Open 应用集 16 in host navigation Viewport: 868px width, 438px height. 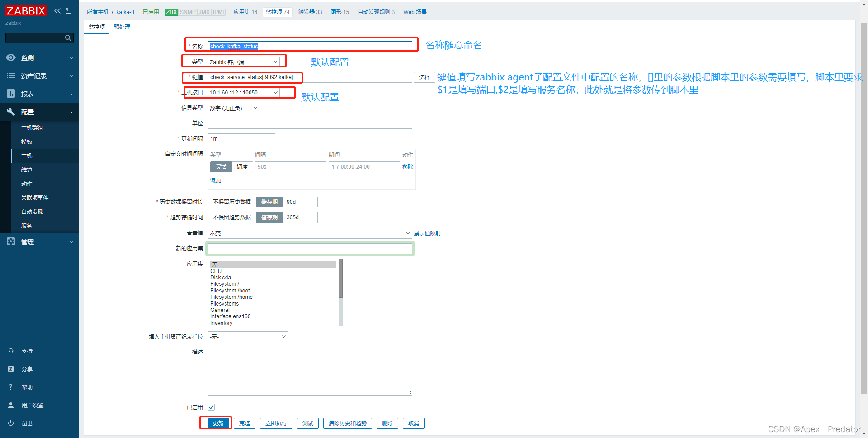click(245, 12)
